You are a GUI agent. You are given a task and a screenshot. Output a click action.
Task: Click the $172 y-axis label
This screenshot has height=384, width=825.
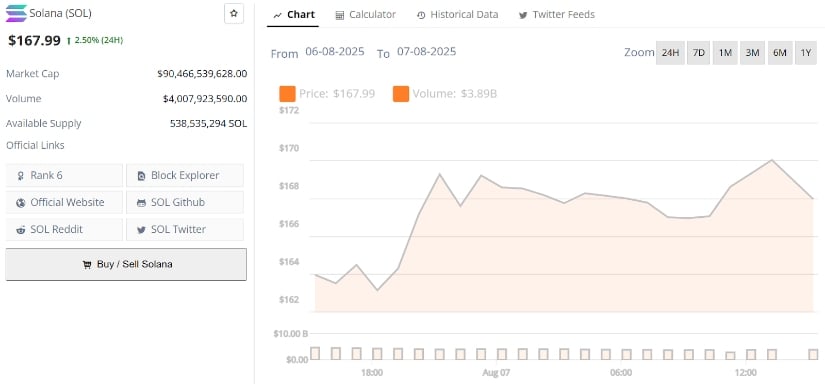pyautogui.click(x=289, y=110)
